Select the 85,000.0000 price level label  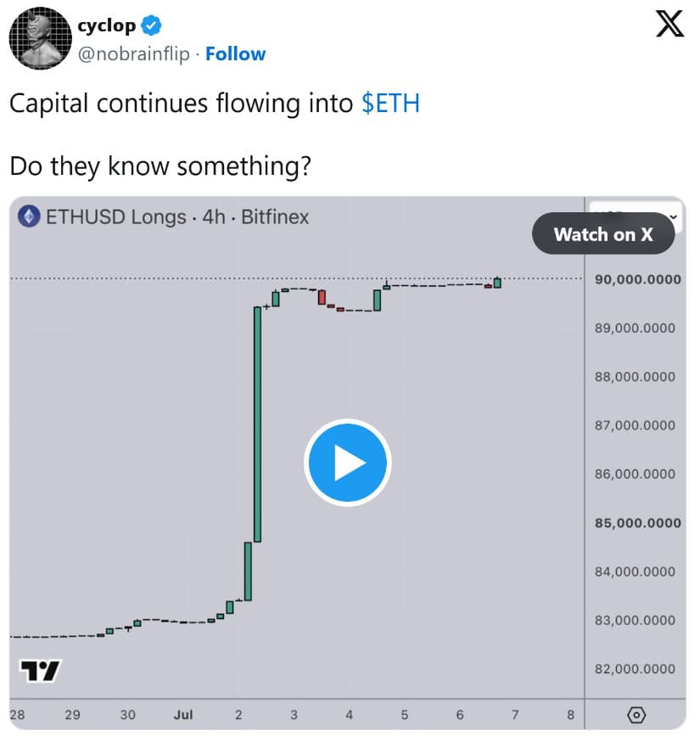pos(637,523)
